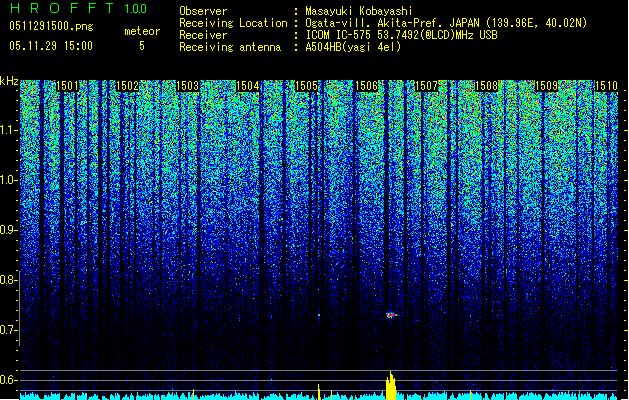Viewport: 629px width, 400px height.
Task: Click the 1506 time marker
Action: (367, 86)
